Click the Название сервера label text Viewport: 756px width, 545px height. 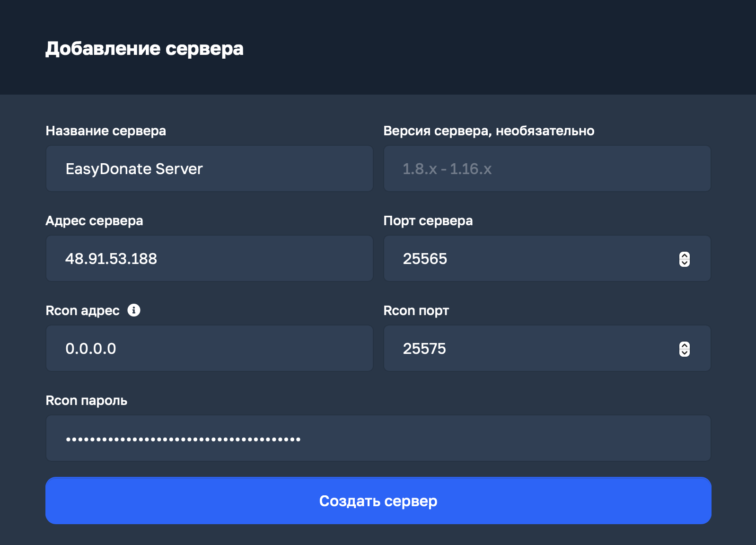pos(105,131)
